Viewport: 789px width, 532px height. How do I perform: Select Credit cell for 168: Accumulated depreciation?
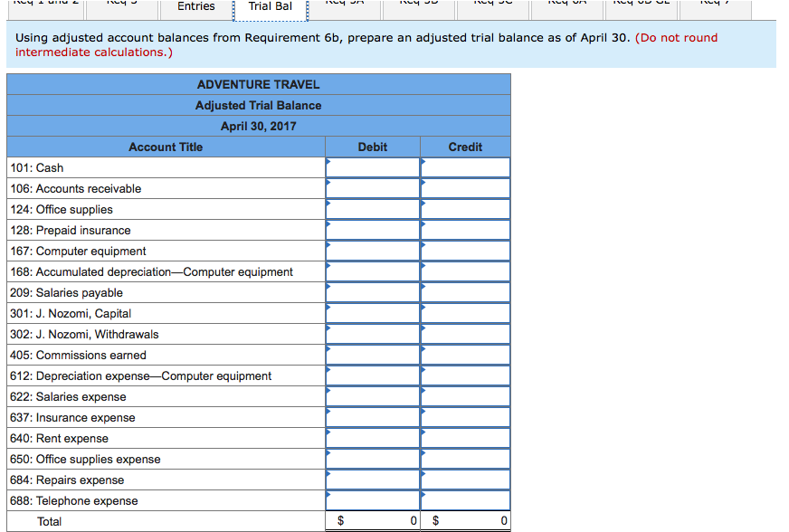pos(465,271)
